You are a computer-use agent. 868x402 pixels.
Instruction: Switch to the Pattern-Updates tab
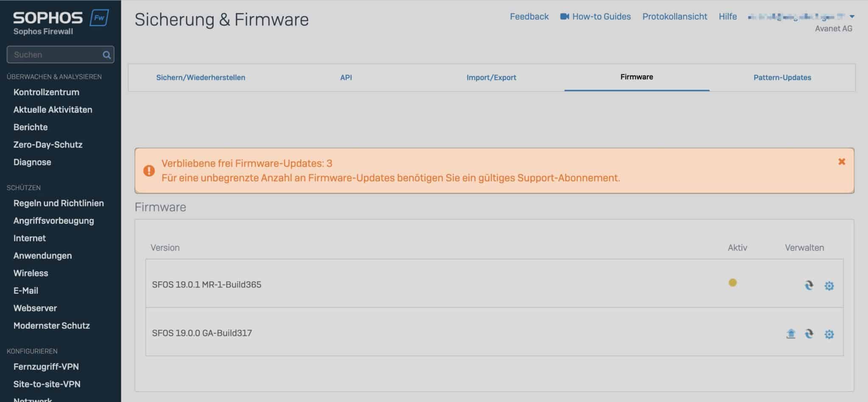click(782, 78)
